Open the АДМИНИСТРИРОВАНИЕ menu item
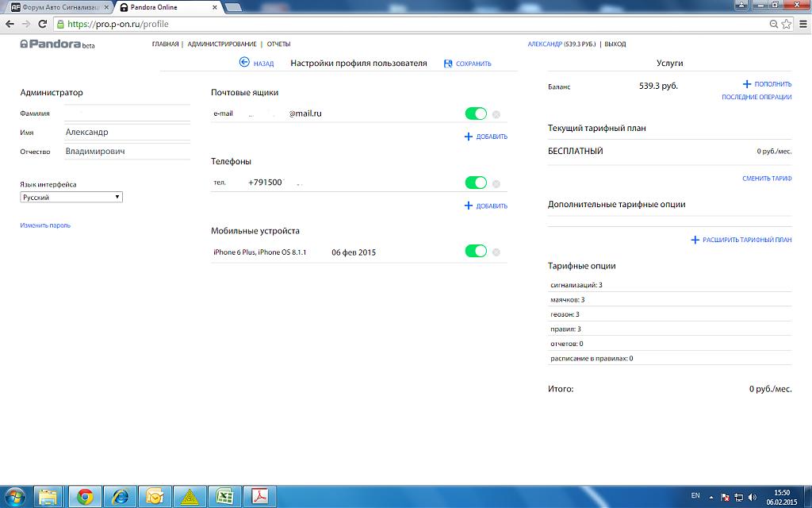This screenshot has height=508, width=812. (x=222, y=44)
